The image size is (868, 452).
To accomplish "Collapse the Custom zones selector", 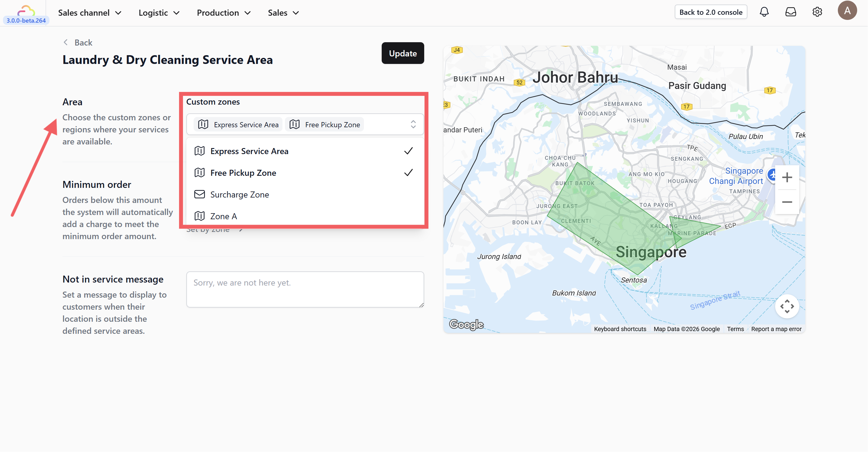I will [413, 124].
